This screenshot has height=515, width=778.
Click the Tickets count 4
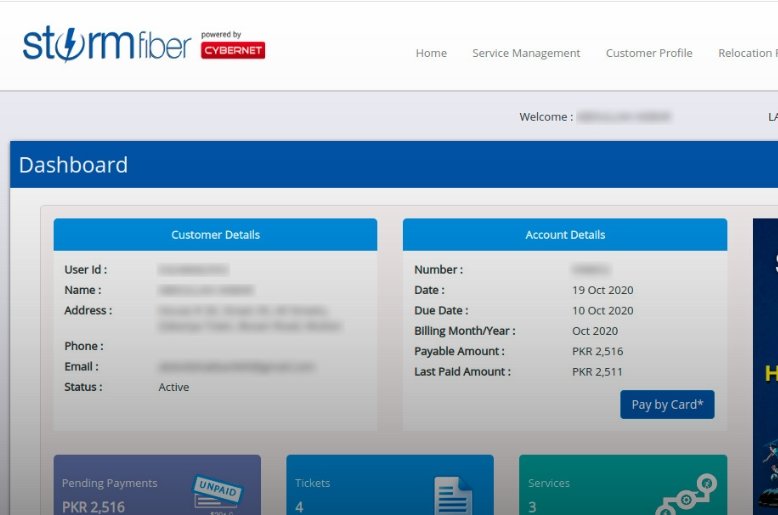tap(299, 507)
